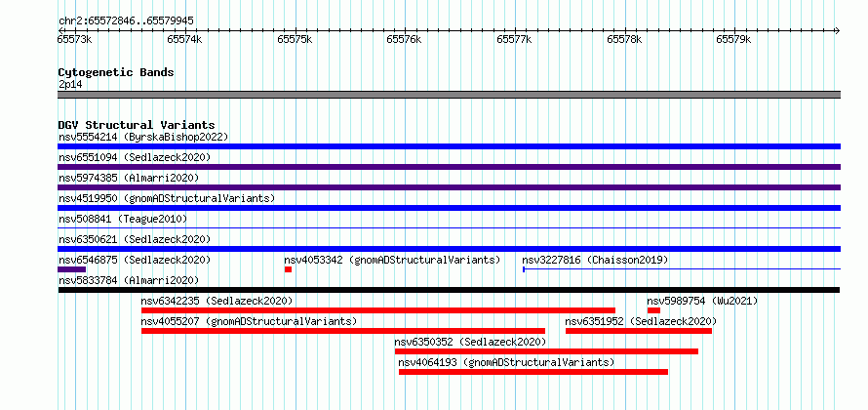Screen dimensions: 868x410
Task: Open the nsv3227816 (Chaisson2019) label
Action: (x=596, y=260)
